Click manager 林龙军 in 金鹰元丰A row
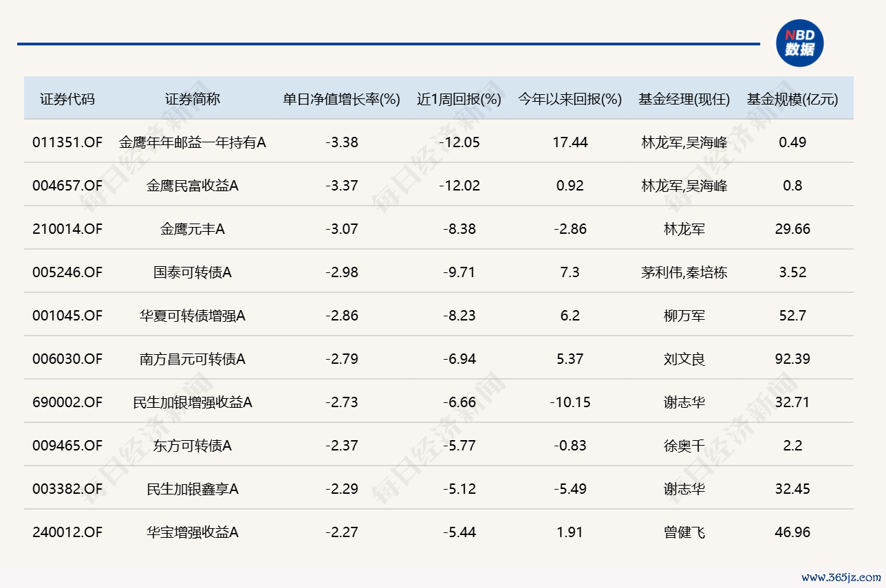 (684, 229)
